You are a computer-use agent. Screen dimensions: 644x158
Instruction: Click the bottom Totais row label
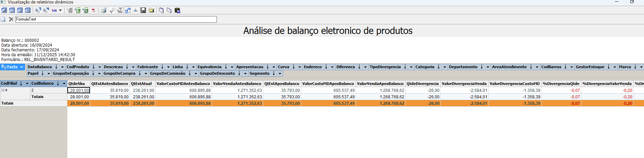point(34,103)
